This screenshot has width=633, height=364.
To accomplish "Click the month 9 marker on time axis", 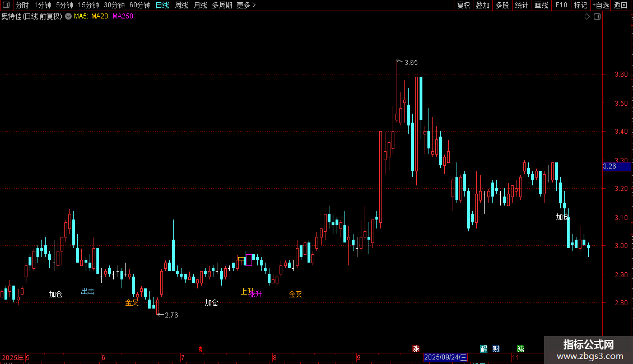I will coord(359,357).
